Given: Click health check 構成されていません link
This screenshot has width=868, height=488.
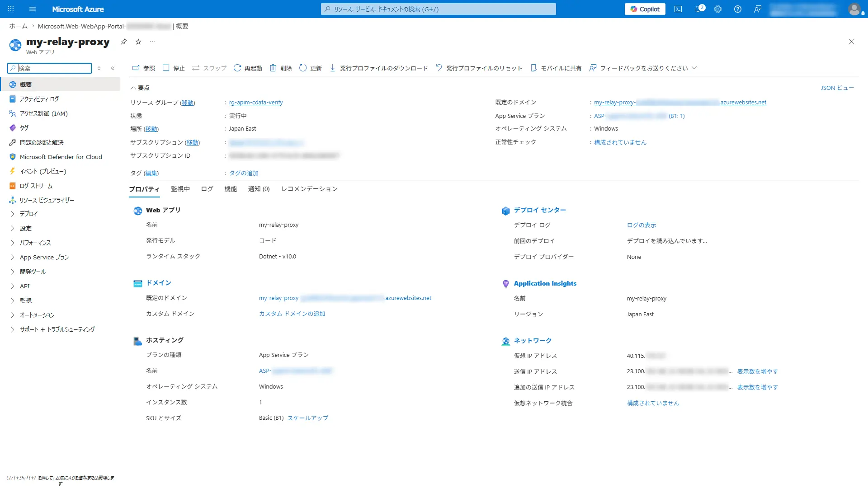Looking at the screenshot, I should [620, 142].
